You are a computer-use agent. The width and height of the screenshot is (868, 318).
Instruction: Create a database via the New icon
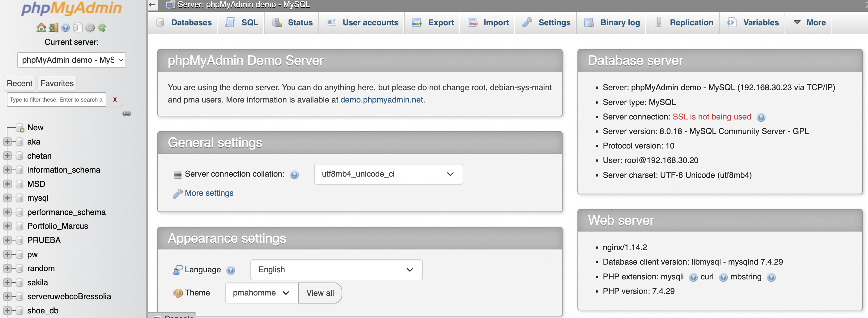click(20, 127)
